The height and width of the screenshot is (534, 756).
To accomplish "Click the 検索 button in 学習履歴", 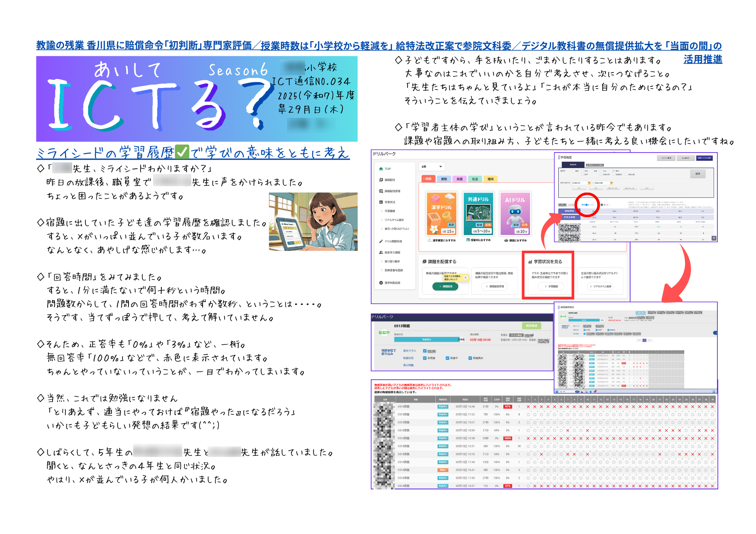I will pos(697,174).
